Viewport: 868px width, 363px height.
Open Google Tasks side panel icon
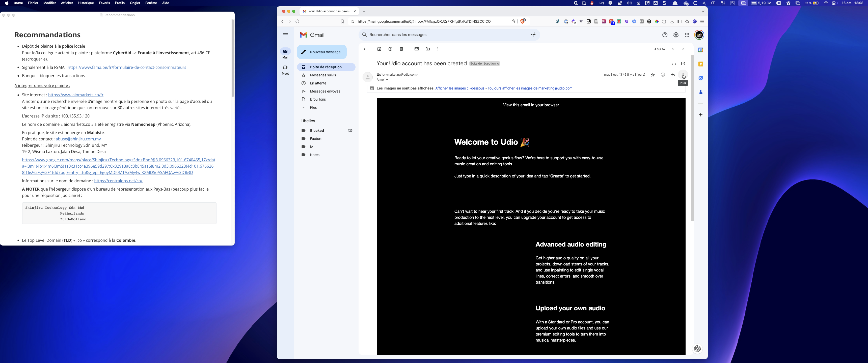(700, 78)
